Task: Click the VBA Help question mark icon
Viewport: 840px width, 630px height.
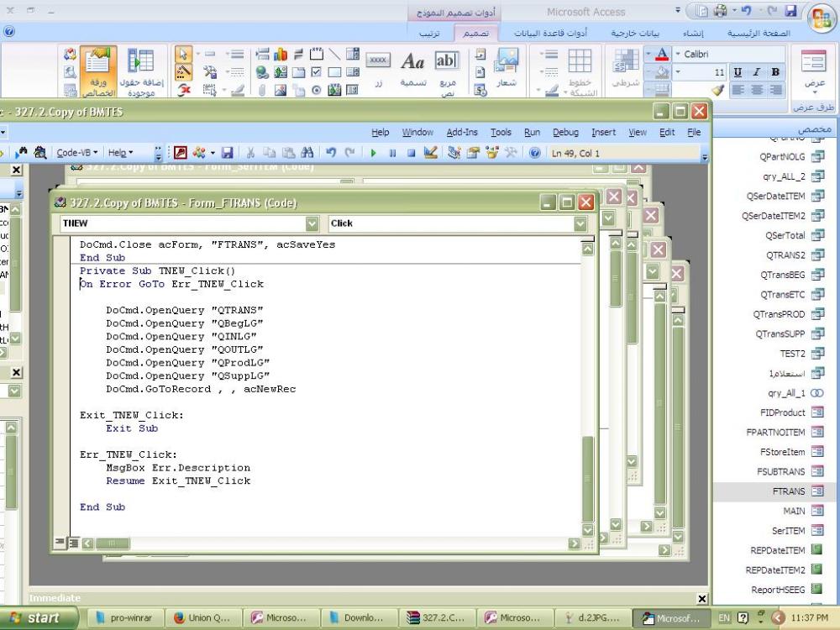Action: pyautogui.click(x=534, y=153)
